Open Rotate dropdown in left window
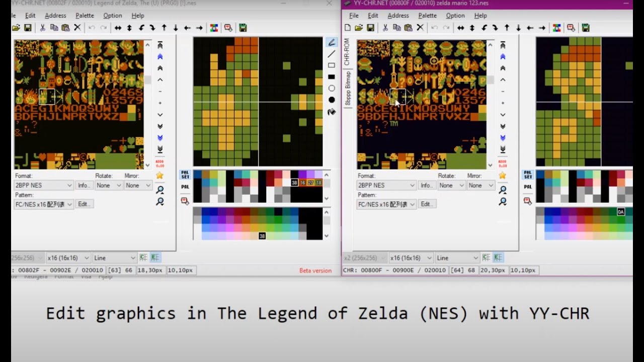 [109, 185]
